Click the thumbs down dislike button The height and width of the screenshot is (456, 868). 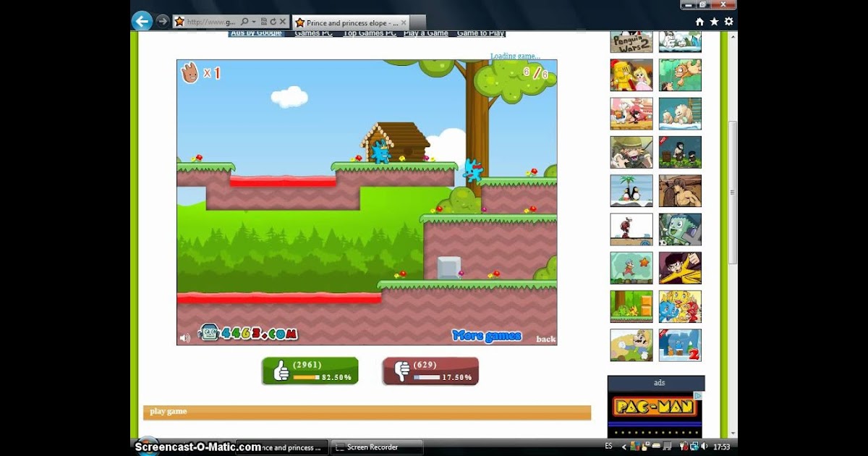click(430, 371)
